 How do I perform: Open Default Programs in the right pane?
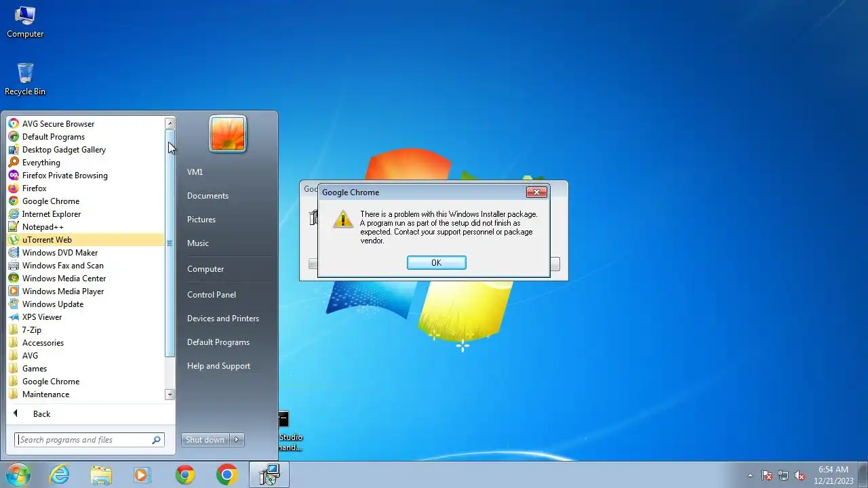pyautogui.click(x=227, y=342)
